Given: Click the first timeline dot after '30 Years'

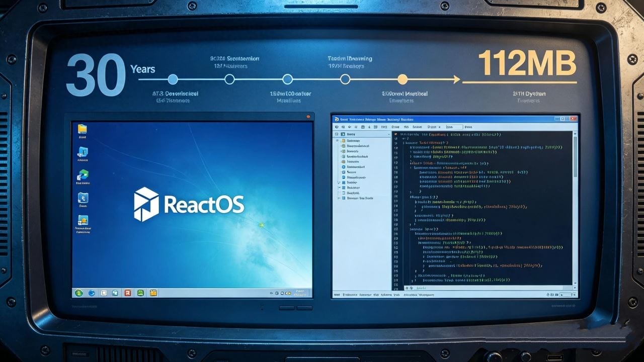Looking at the screenshot, I should tap(173, 79).
